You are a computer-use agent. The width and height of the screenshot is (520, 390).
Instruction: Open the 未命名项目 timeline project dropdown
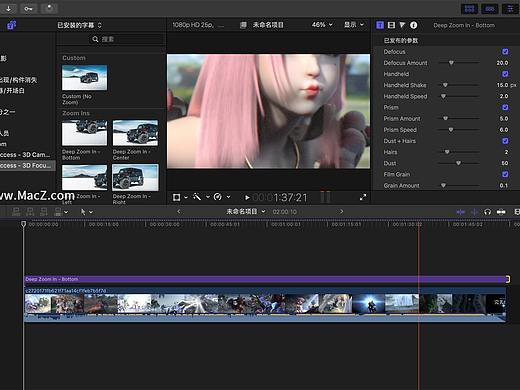coord(246,211)
